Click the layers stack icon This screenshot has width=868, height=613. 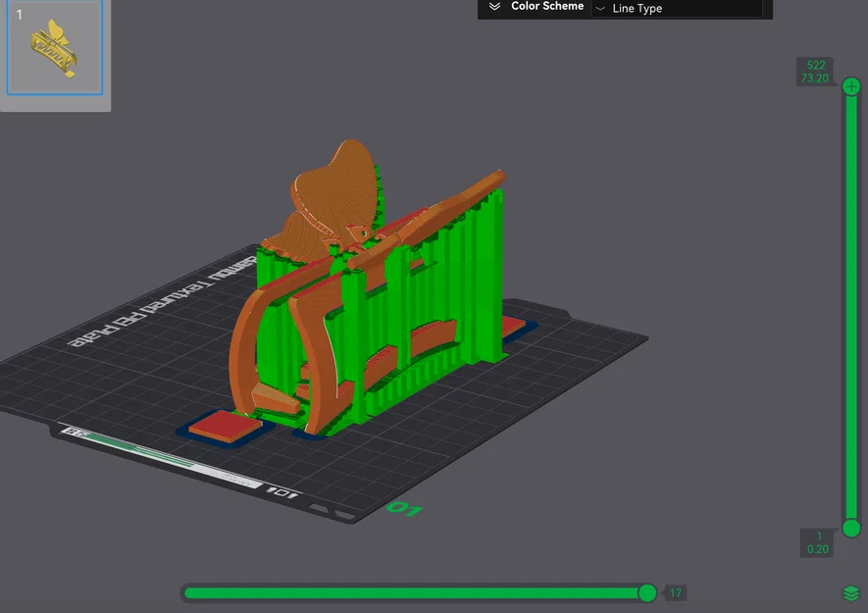[x=851, y=593]
